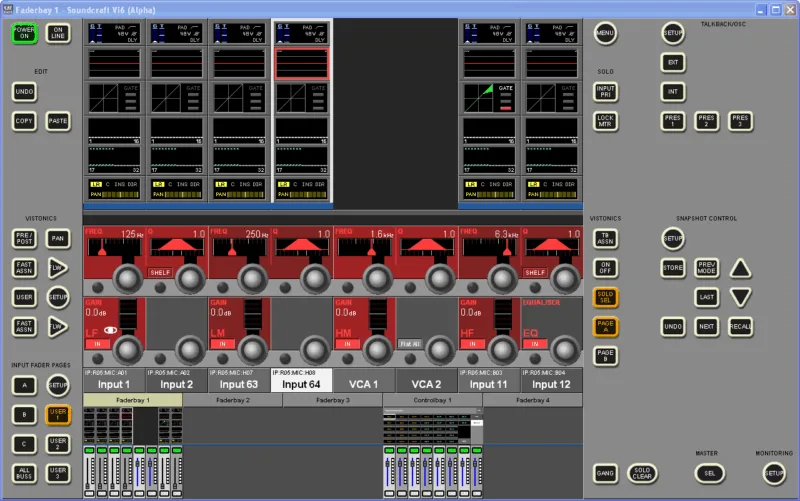800x501 pixels.
Task: Select the PRE/POST Vistonics button
Action: click(x=24, y=238)
